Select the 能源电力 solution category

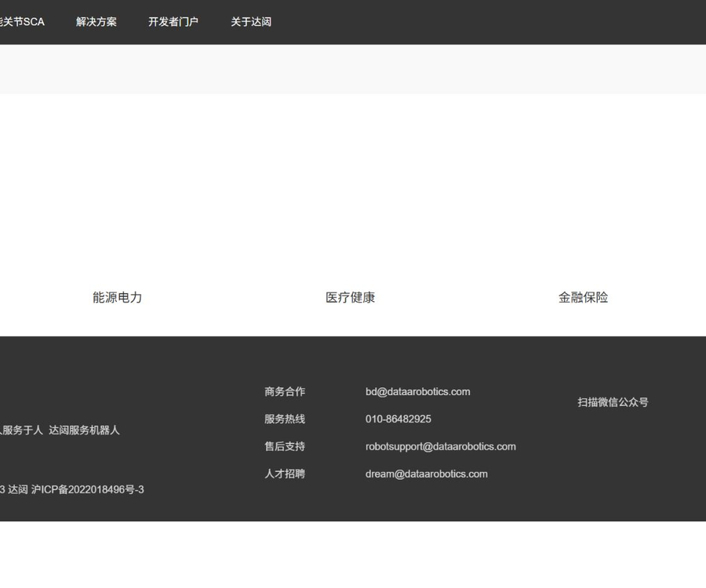[117, 297]
